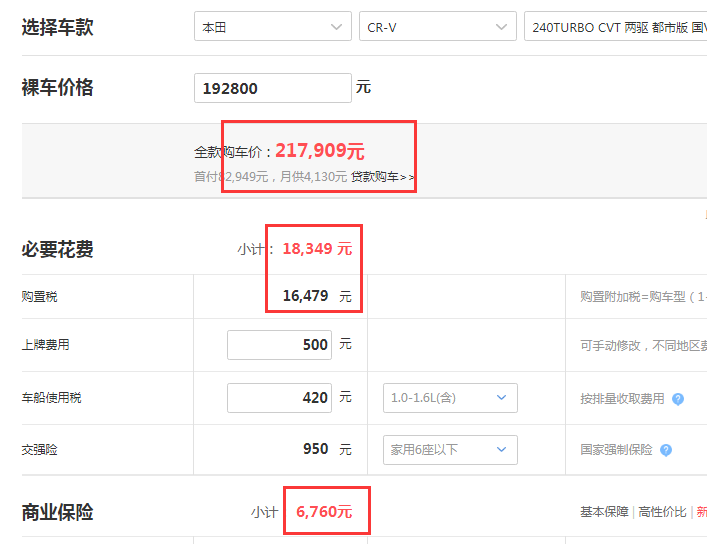Click the 上牌费用 input showing 500

click(280, 345)
